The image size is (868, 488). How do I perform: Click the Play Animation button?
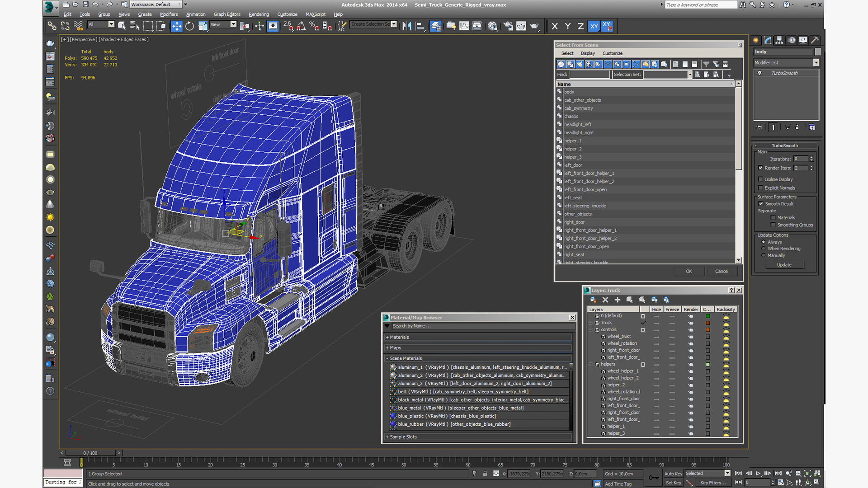tap(758, 474)
